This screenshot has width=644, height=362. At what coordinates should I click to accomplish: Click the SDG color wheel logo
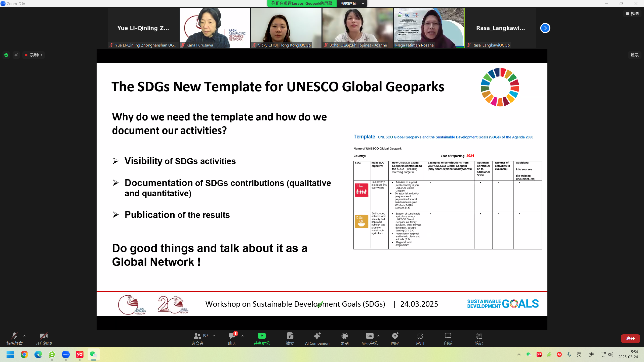click(500, 87)
